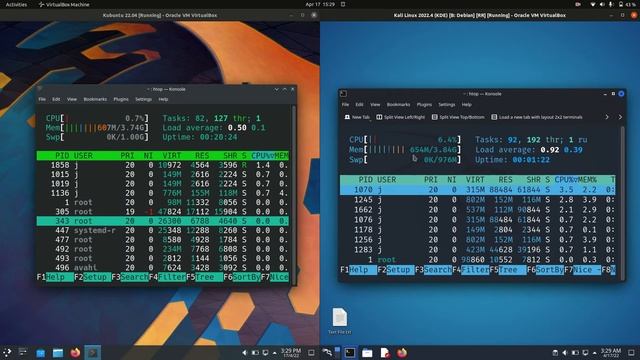
Task: Open Settings menu in Kubuntu Konsole
Action: click(143, 99)
